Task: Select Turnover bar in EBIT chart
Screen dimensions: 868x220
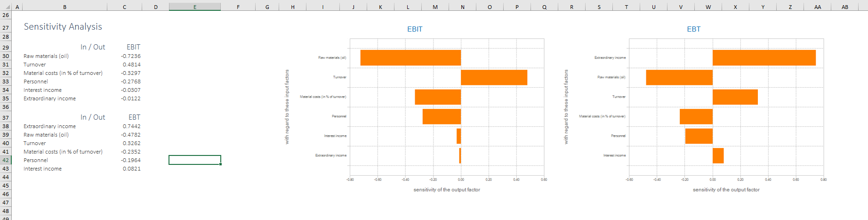Action: click(x=494, y=77)
